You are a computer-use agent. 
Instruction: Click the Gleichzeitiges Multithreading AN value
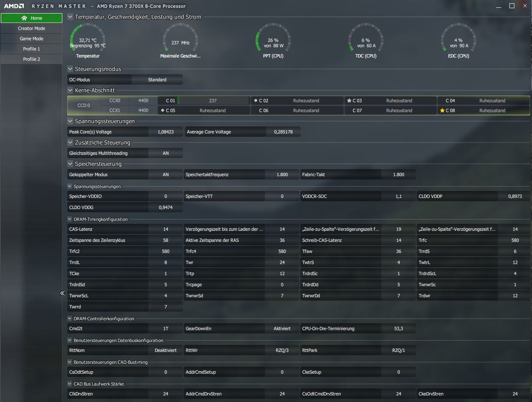coord(166,153)
